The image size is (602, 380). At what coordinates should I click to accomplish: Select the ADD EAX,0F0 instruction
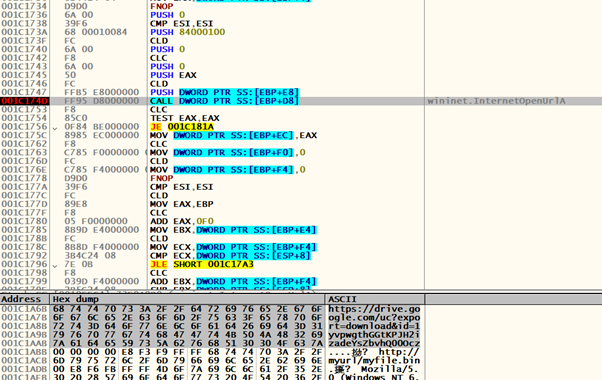coord(182,221)
